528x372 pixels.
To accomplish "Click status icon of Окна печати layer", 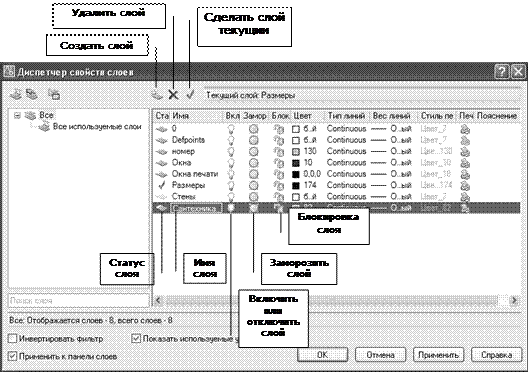I will pyautogui.click(x=162, y=174).
